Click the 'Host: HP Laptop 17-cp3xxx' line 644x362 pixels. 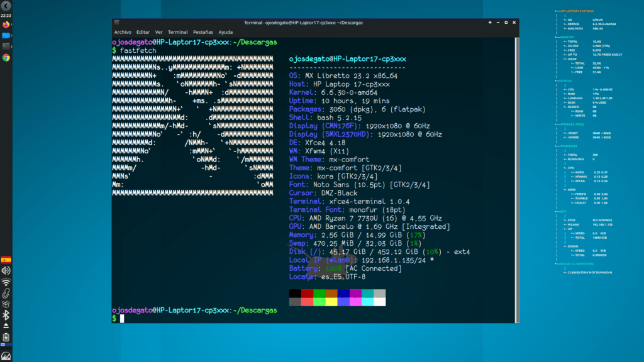tap(340, 84)
